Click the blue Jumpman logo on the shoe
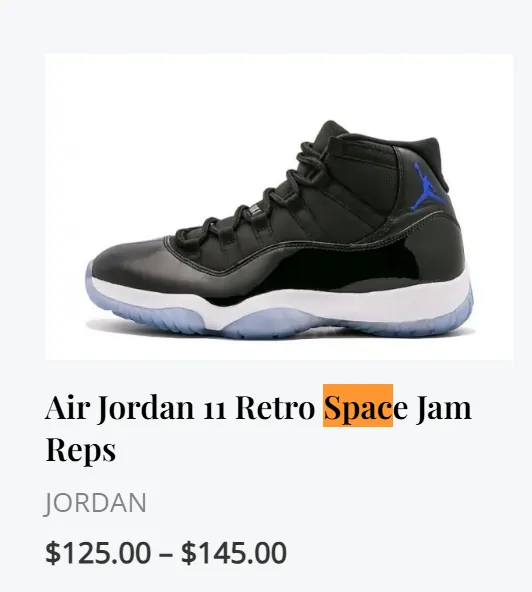532x592 pixels. click(427, 186)
